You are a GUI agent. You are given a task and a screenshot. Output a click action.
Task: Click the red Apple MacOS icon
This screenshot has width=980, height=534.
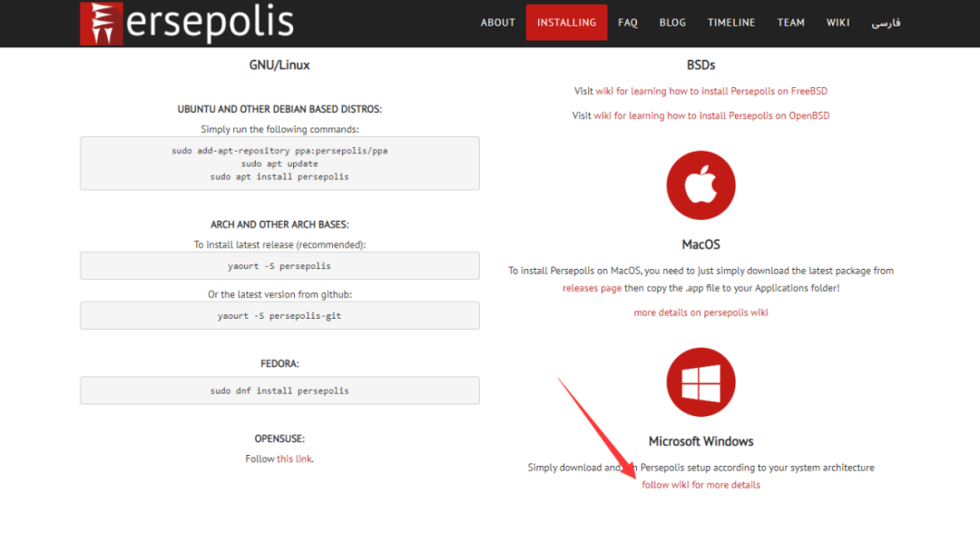[701, 185]
